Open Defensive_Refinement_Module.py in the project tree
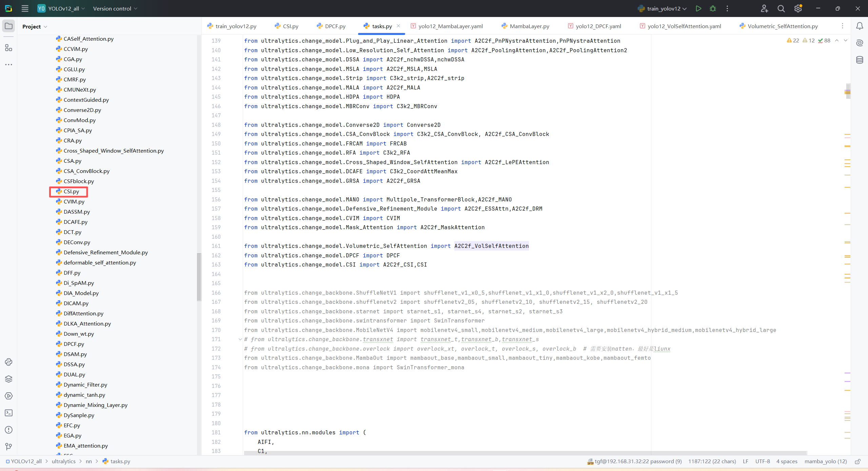The image size is (868, 471). coord(105,252)
